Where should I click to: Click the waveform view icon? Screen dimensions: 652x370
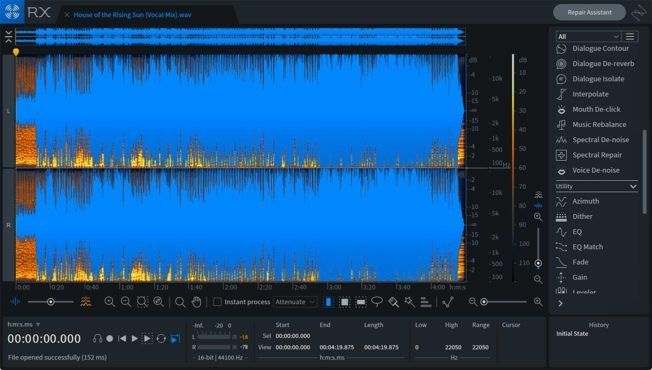(15, 301)
